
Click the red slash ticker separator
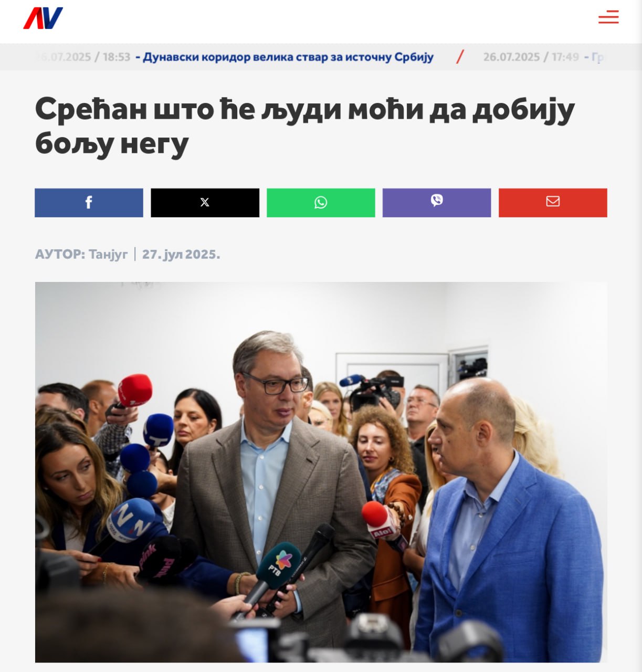[x=460, y=57]
